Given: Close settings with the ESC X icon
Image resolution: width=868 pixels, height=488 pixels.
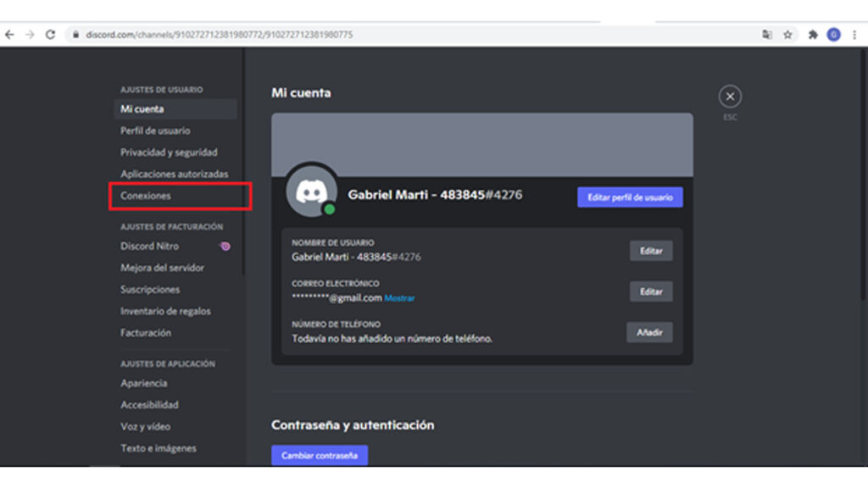Looking at the screenshot, I should click(x=729, y=97).
